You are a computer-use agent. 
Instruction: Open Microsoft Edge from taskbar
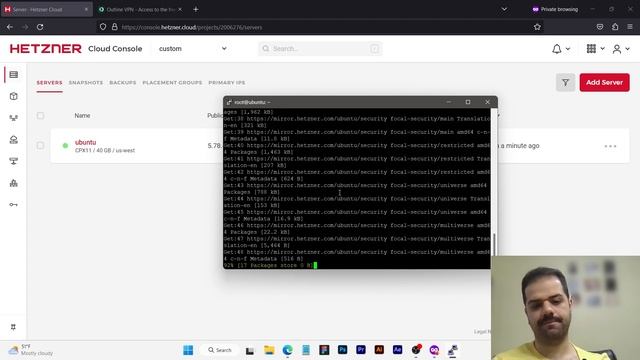click(287, 350)
